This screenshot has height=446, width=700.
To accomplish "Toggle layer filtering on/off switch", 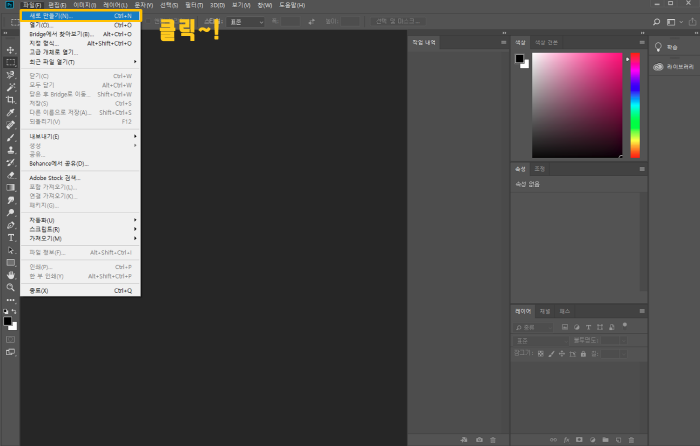I will tap(625, 325).
